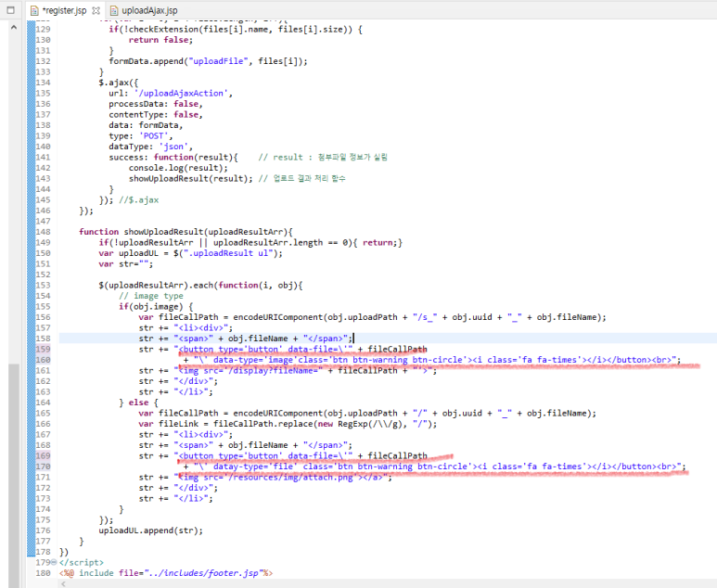
Task: Place cursor on 'function showUploadResult(uploadResultArr){'
Action: (x=186, y=232)
